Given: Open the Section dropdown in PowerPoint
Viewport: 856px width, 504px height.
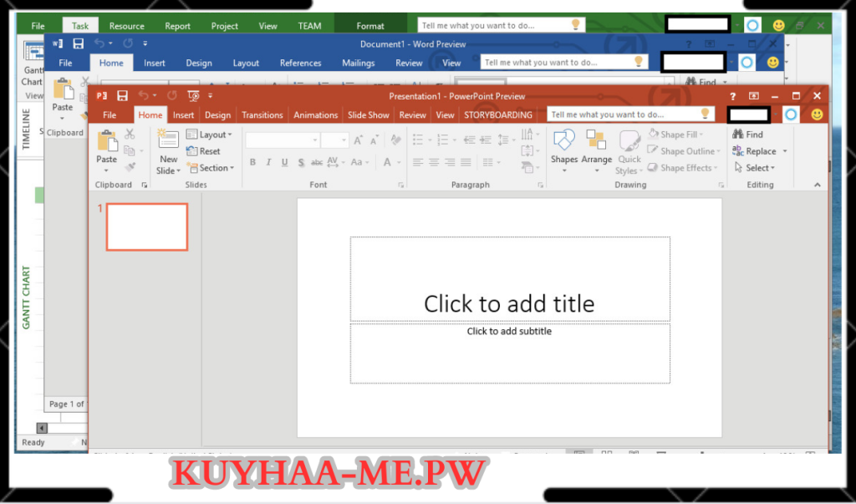Looking at the screenshot, I should coord(210,168).
